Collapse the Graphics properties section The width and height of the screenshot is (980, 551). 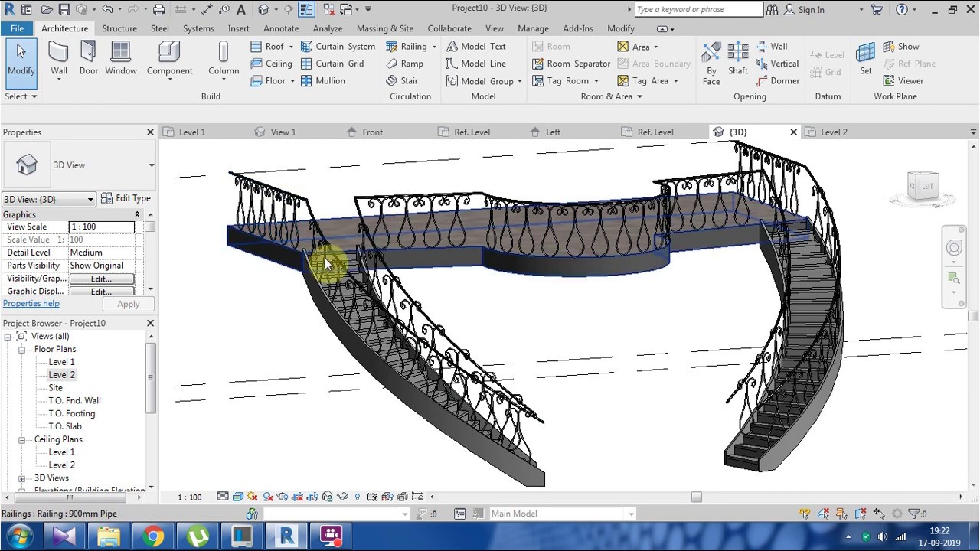tap(137, 214)
